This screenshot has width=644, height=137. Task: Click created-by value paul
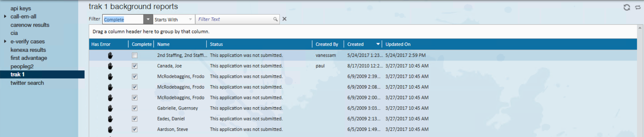point(320,66)
